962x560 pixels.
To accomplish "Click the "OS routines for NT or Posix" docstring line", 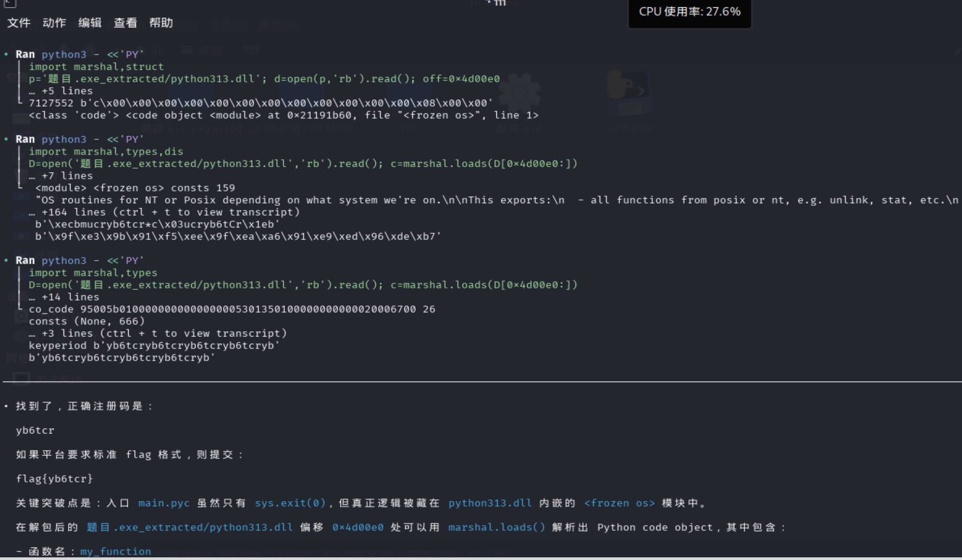I will pyautogui.click(x=496, y=200).
